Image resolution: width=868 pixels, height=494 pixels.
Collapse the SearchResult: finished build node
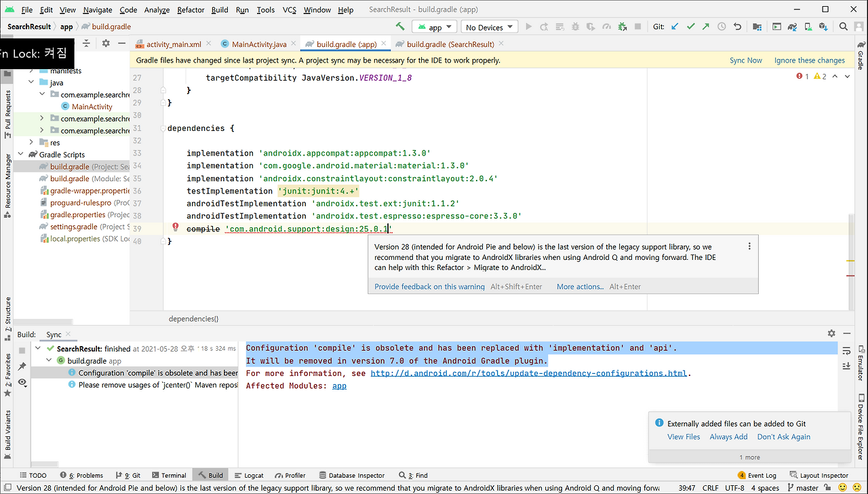pos(39,349)
